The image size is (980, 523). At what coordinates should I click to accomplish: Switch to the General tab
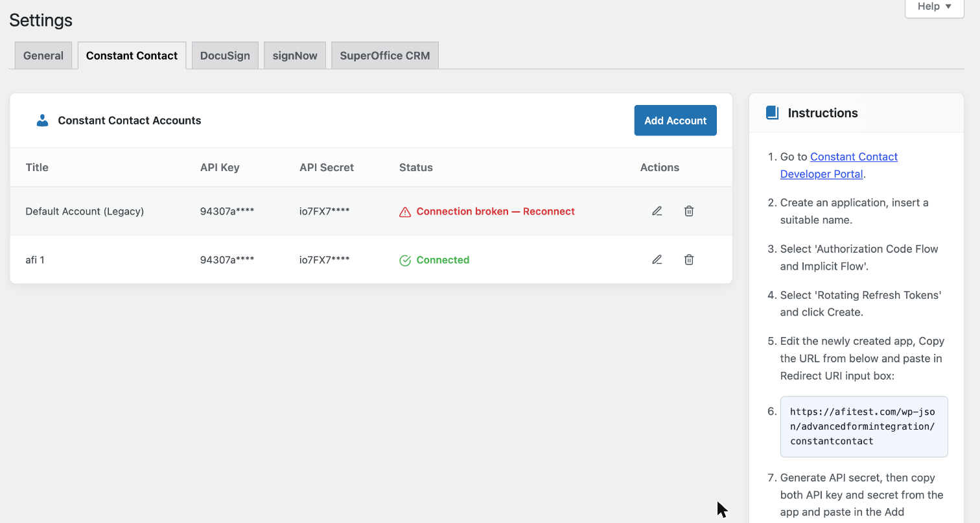point(43,56)
